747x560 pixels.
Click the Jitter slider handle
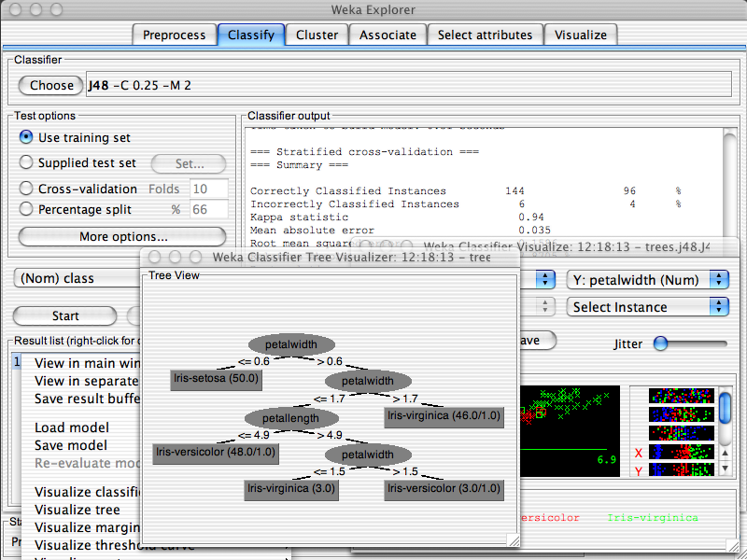pos(661,343)
